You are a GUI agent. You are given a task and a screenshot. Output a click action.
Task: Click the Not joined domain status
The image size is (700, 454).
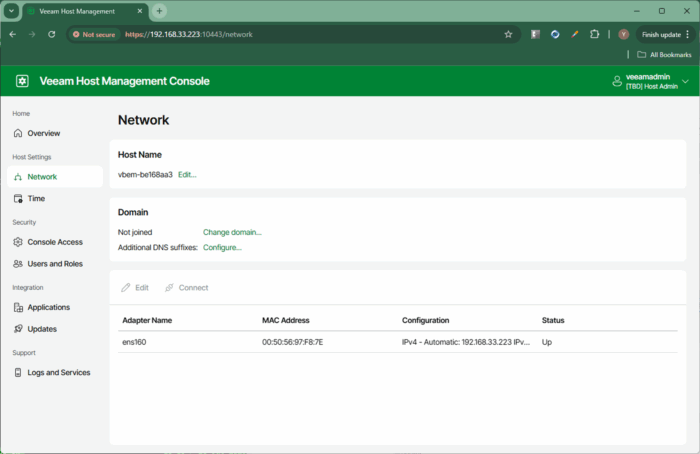pos(135,232)
